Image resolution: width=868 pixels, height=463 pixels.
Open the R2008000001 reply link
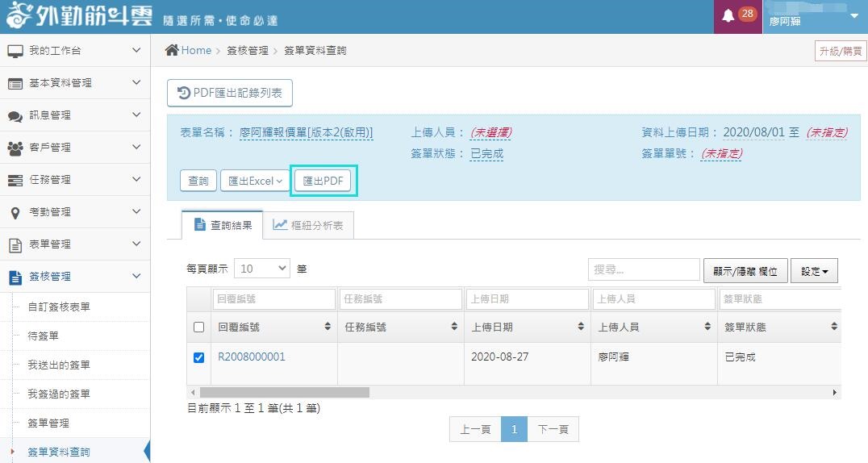[252, 357]
